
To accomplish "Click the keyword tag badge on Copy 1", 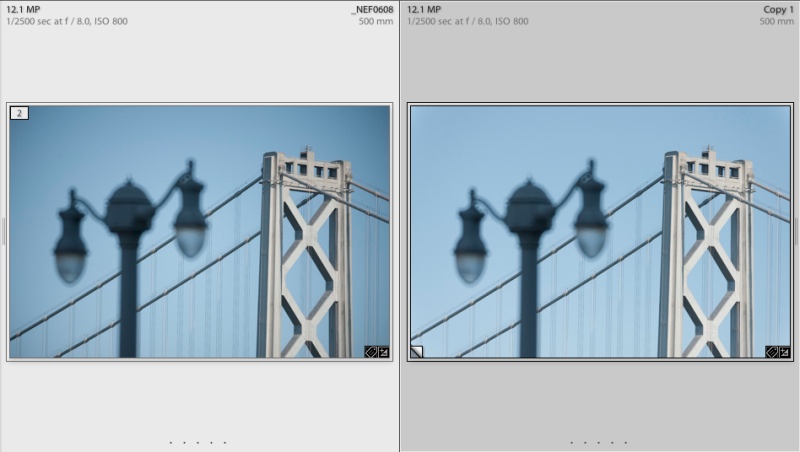I will (x=771, y=352).
